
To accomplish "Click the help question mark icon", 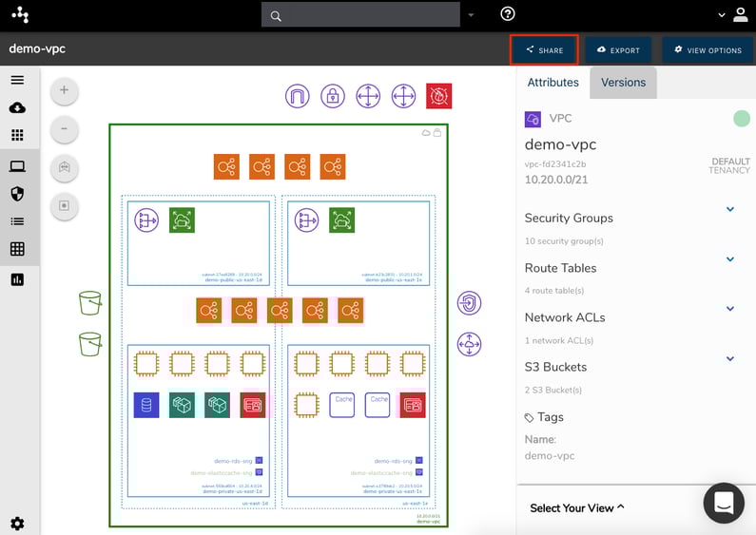I will pyautogui.click(x=508, y=14).
